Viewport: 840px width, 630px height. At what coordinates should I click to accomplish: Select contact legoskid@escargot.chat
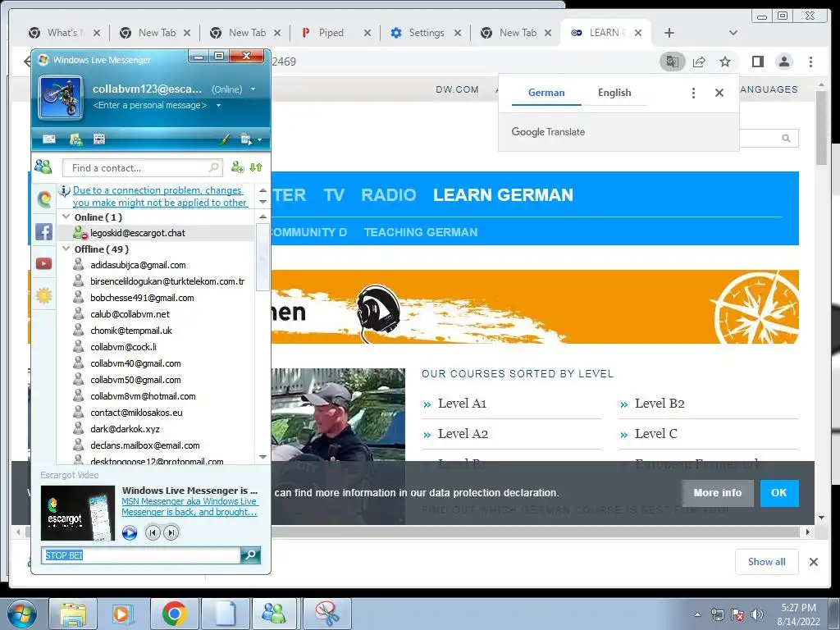[156, 232]
